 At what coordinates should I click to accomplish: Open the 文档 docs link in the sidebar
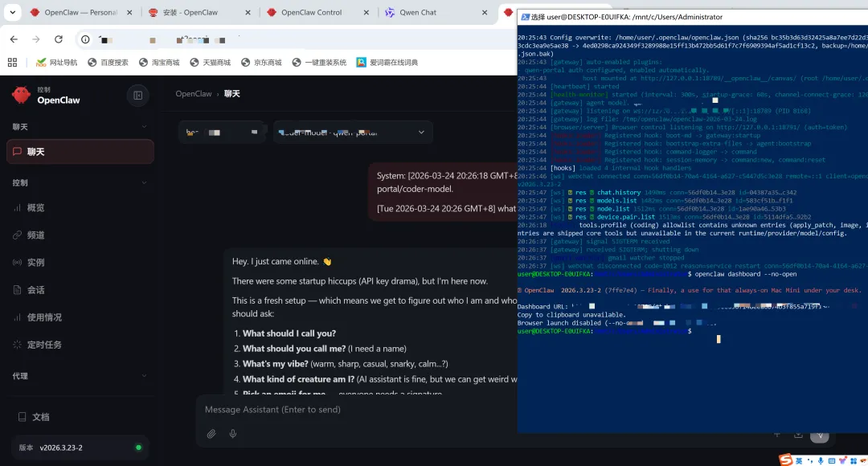pos(80,417)
